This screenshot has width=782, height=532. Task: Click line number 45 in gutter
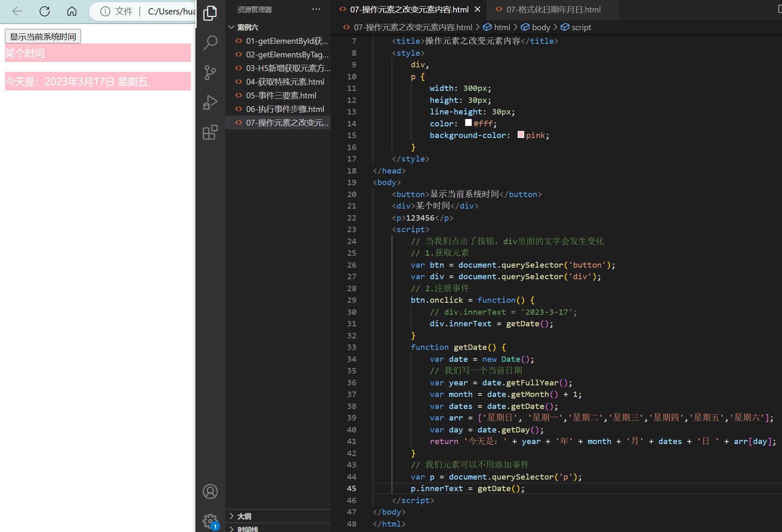(352, 488)
